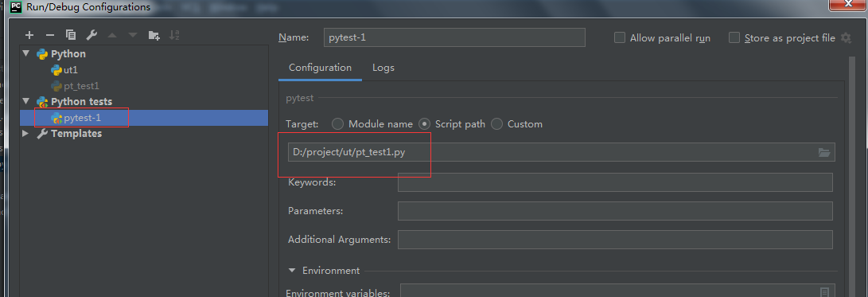Focus the Parameters input field
Viewport: 868px width, 297px height.
(615, 211)
